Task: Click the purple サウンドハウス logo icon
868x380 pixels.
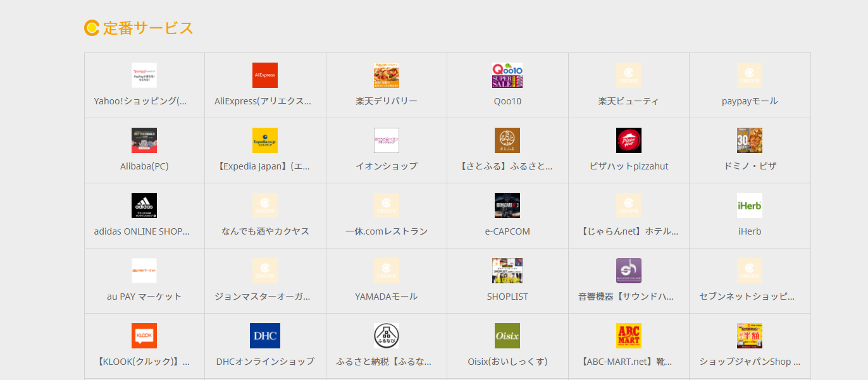Action: pyautogui.click(x=629, y=271)
